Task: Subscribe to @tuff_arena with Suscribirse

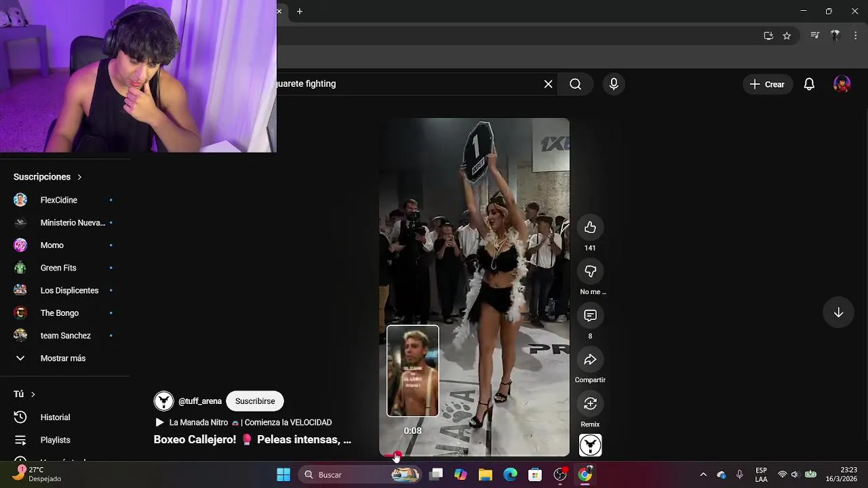Action: click(x=255, y=401)
